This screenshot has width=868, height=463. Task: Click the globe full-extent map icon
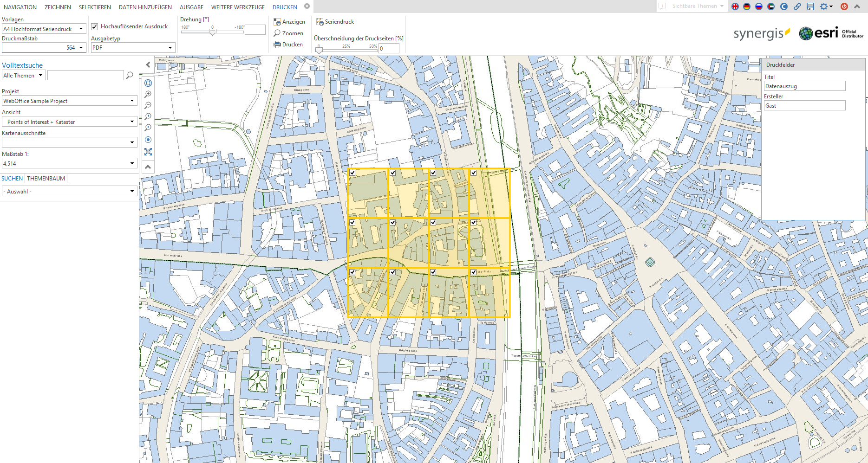(x=148, y=83)
